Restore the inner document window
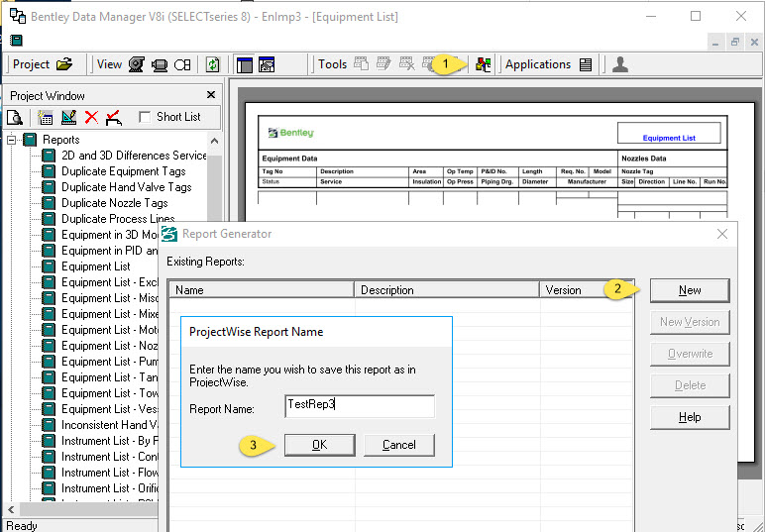This screenshot has width=765, height=532. click(x=734, y=43)
